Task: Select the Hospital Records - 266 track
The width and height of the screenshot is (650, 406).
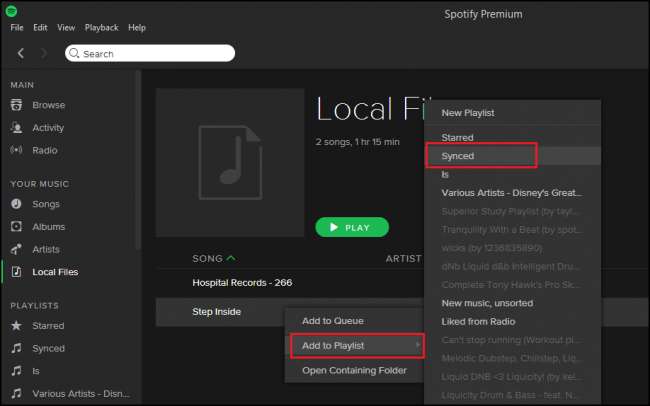Action: [x=242, y=283]
